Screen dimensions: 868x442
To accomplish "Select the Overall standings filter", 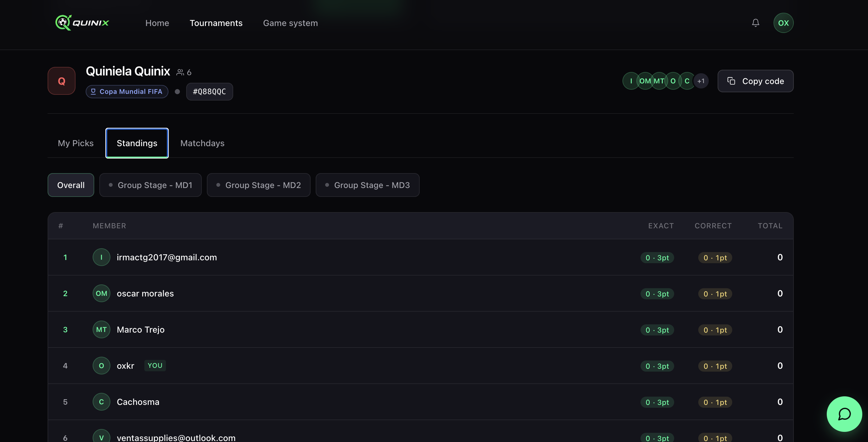I will coord(71,185).
